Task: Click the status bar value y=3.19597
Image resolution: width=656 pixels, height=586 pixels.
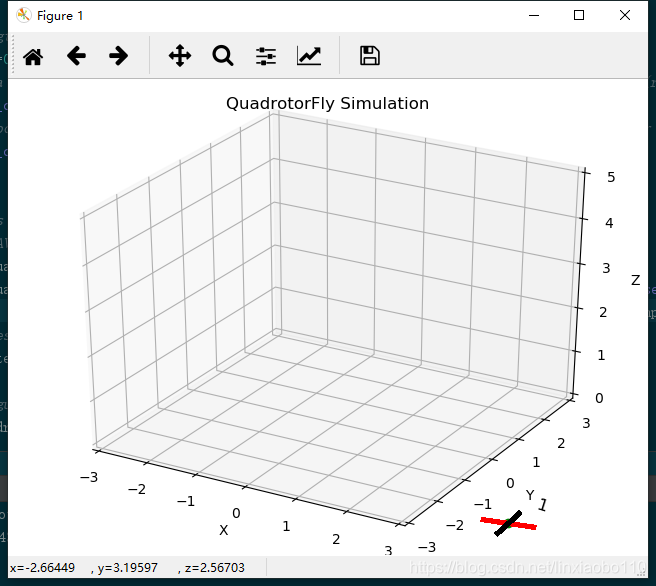Action: [128, 568]
